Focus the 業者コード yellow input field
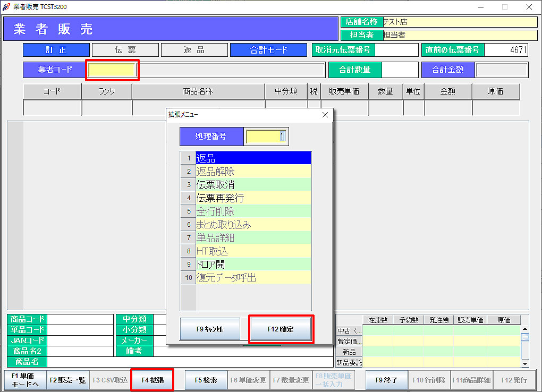This screenshot has width=542, height=392. (x=112, y=70)
